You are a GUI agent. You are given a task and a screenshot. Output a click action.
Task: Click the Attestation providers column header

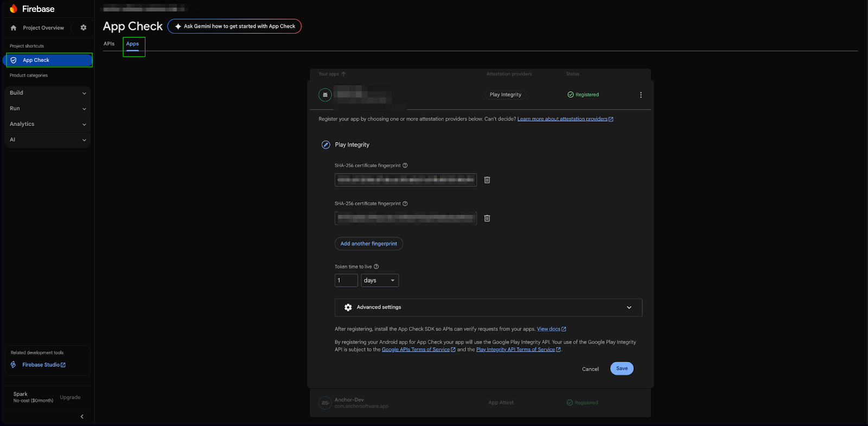point(509,74)
